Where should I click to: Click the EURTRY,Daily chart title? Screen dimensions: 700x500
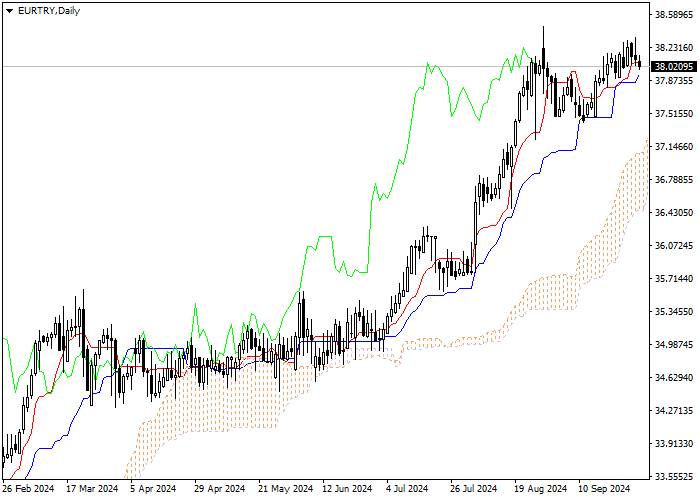(x=49, y=11)
